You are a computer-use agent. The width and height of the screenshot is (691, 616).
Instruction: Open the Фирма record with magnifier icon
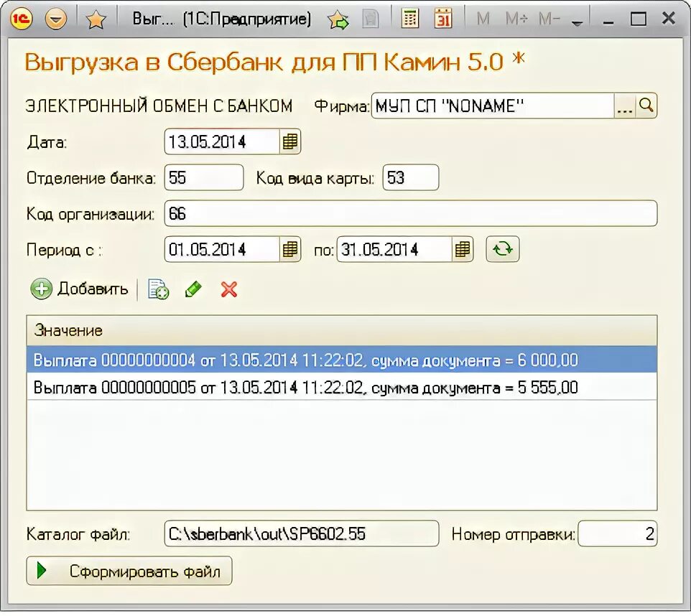point(646,106)
